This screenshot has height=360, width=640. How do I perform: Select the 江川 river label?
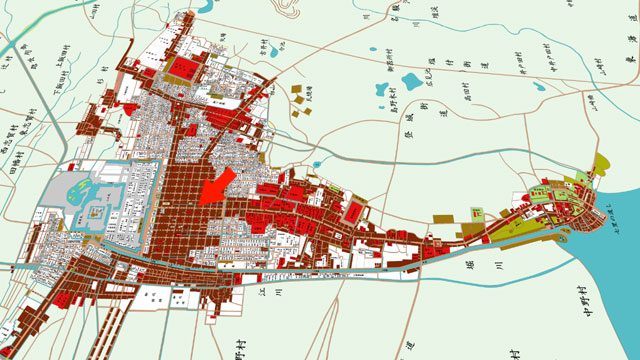(271, 292)
